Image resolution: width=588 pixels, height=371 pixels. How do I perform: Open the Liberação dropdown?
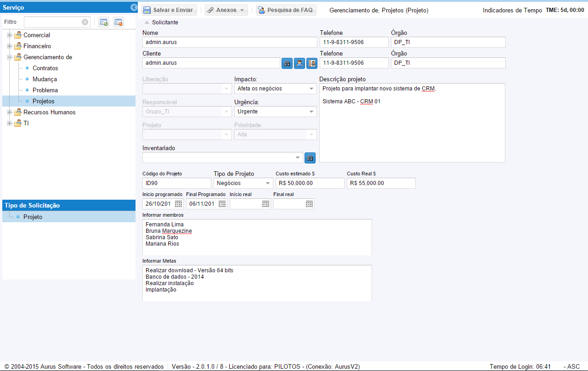coord(227,89)
